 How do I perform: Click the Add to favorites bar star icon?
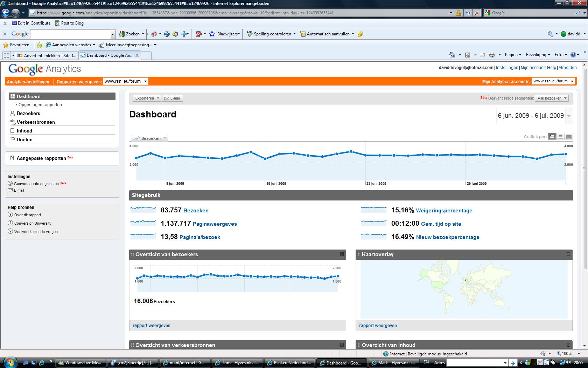coord(40,45)
